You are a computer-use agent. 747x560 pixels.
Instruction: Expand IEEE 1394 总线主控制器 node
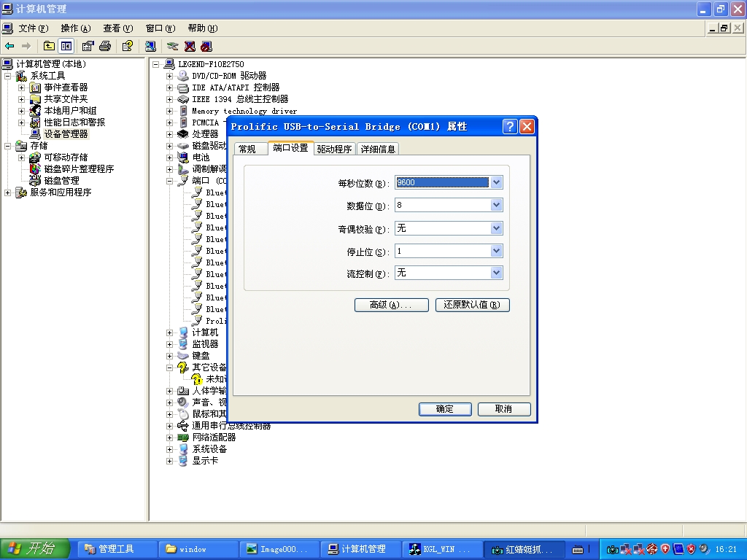(169, 99)
